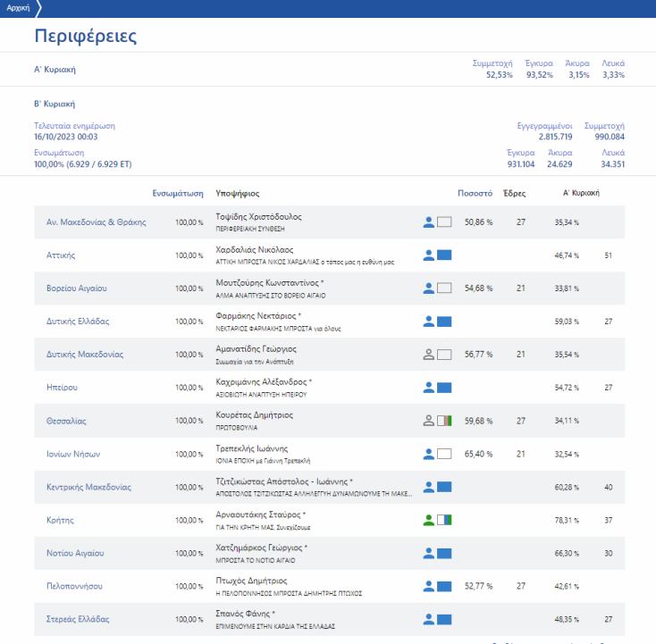
Task: Click person icon in Ιονίων Νήσων row
Action: click(428, 454)
